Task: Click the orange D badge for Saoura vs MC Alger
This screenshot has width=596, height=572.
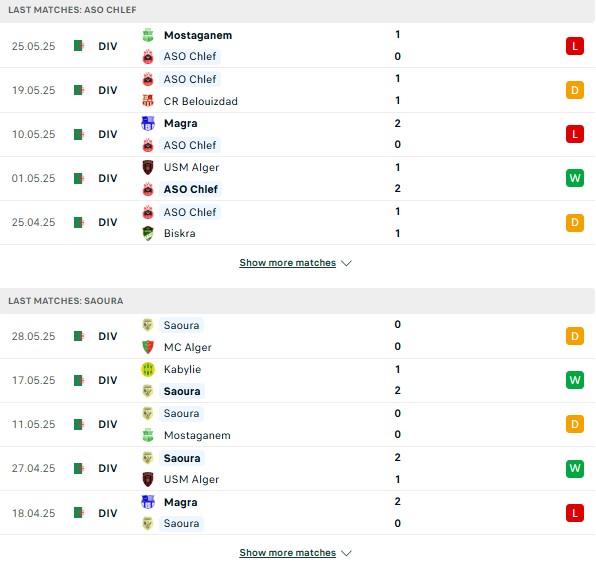Action: [x=575, y=336]
